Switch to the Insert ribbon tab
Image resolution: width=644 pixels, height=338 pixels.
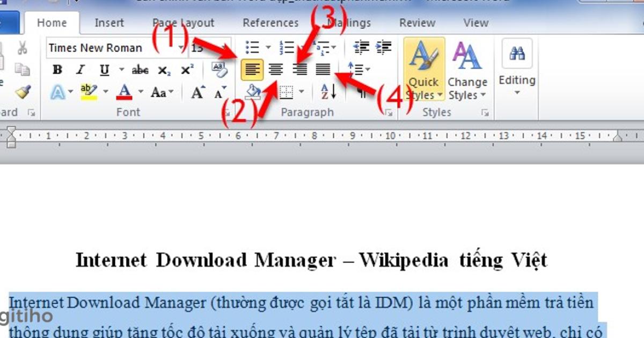[109, 23]
